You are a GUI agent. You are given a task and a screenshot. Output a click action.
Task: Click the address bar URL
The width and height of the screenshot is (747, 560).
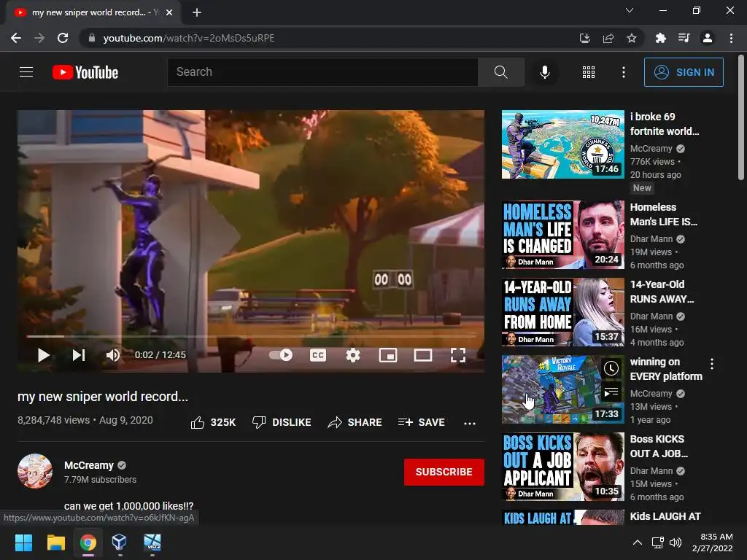click(x=189, y=38)
